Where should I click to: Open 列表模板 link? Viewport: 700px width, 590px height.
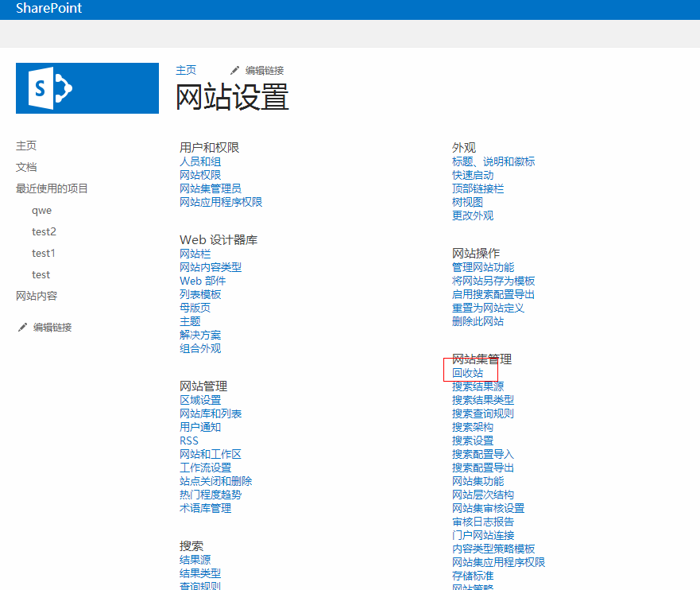[x=200, y=294]
